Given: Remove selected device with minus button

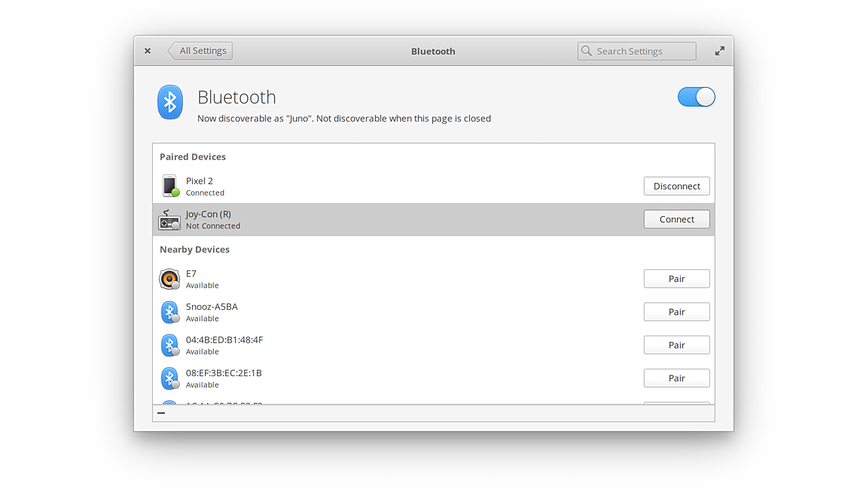Looking at the screenshot, I should [161, 413].
